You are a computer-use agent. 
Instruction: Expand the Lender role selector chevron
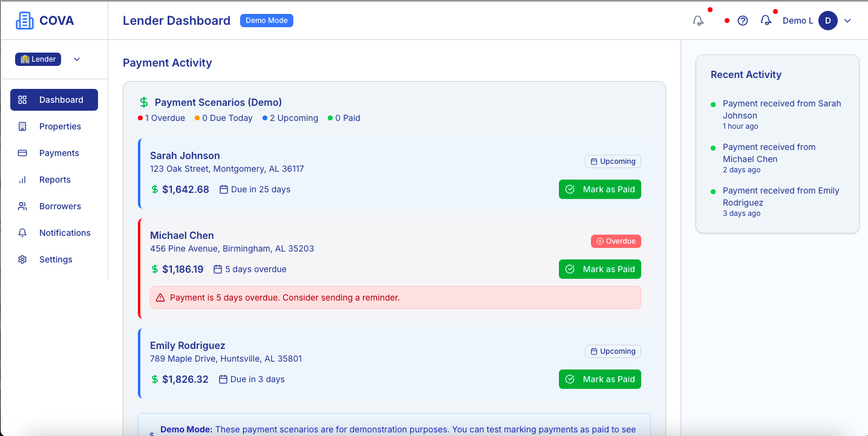pos(76,59)
